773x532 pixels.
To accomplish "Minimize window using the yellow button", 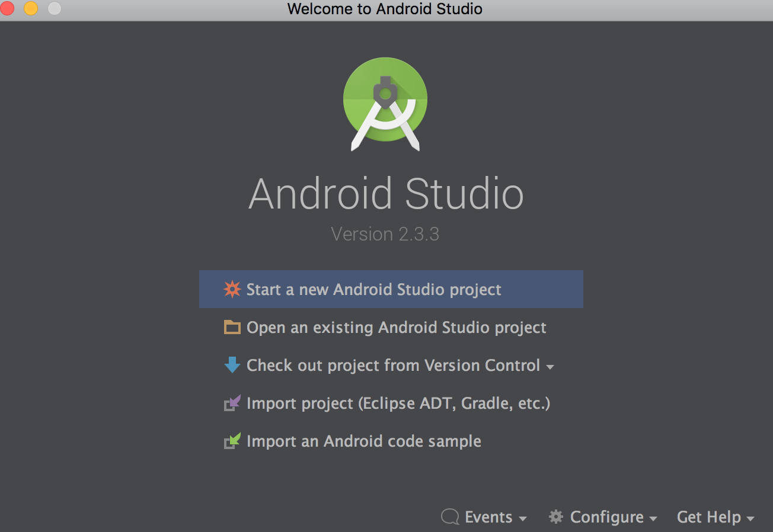I will 30,8.
